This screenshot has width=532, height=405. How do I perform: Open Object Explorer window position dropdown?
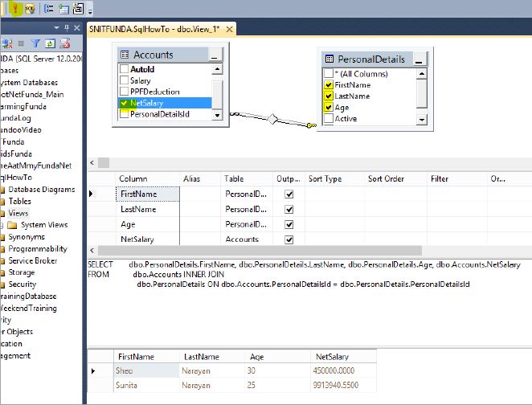tap(56, 27)
